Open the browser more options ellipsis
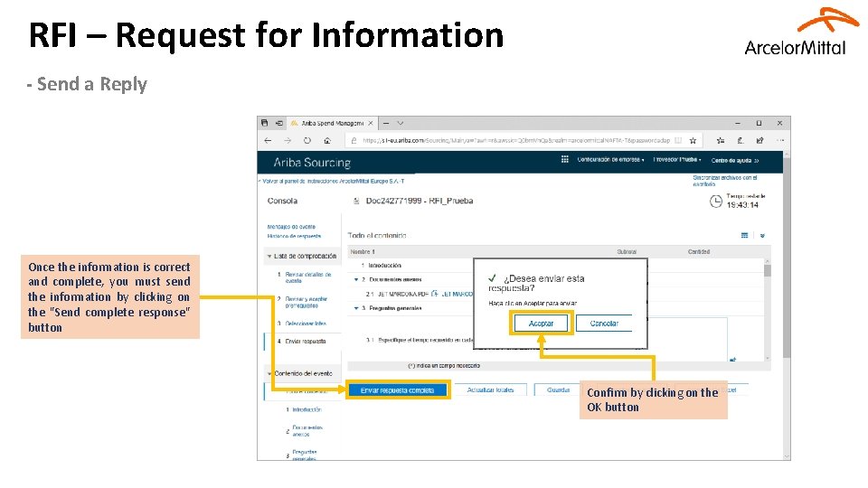 (x=780, y=141)
